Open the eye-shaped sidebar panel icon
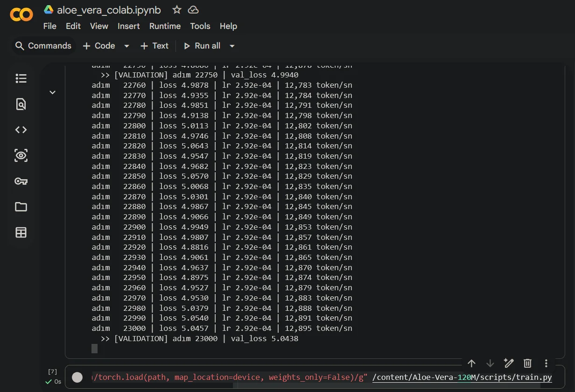575x392 pixels. 21,155
